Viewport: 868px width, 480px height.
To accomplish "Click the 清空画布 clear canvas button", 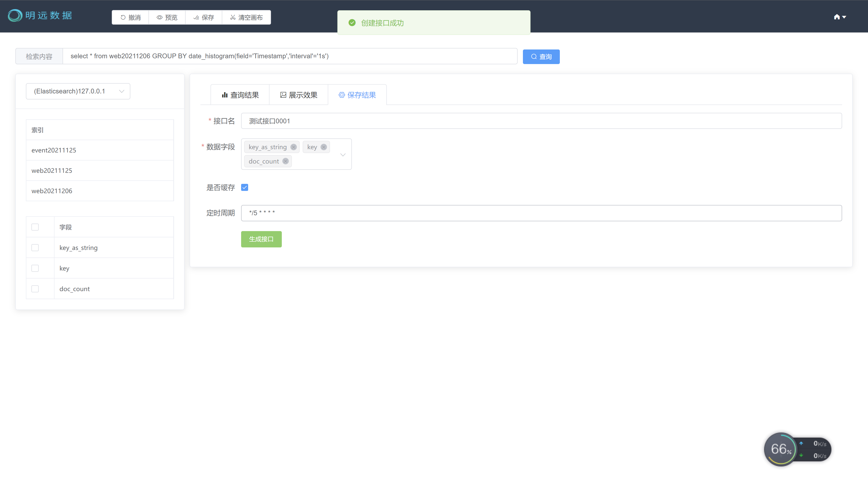I will pos(246,18).
